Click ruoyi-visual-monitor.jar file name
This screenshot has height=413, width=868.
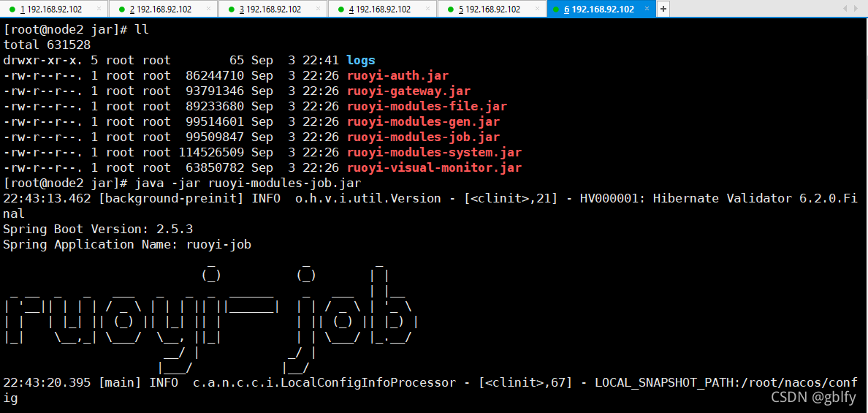434,167
